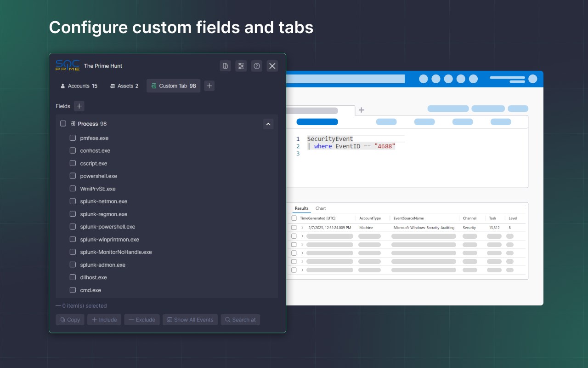Click the SecurityEvent query line
588x368 pixels.
click(330, 139)
